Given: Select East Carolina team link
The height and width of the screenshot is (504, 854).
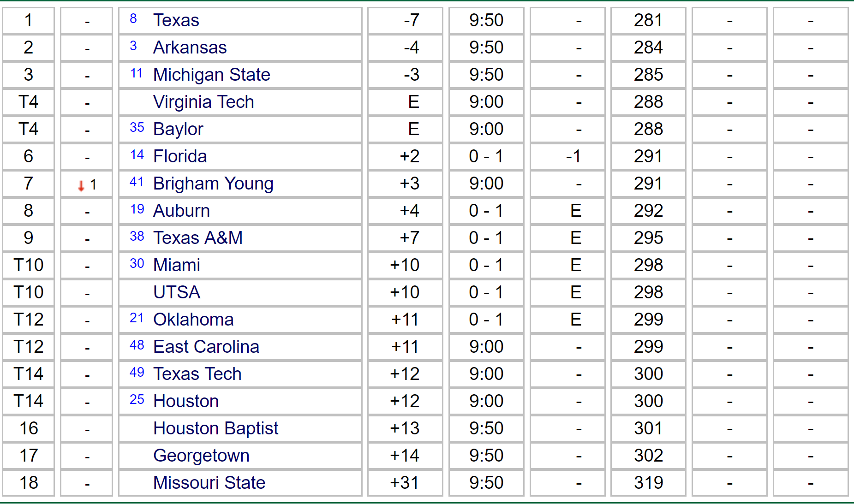Looking at the screenshot, I should [206, 347].
